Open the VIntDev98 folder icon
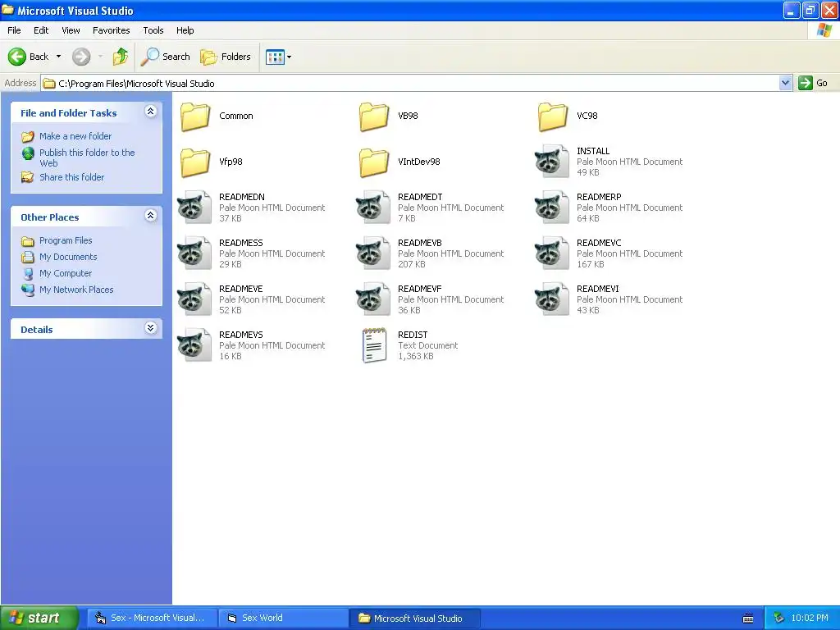The width and height of the screenshot is (840, 630). [x=374, y=162]
